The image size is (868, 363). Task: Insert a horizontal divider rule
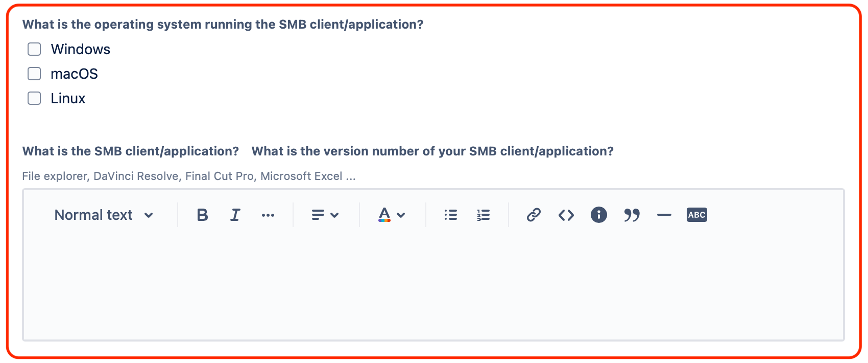(x=664, y=215)
